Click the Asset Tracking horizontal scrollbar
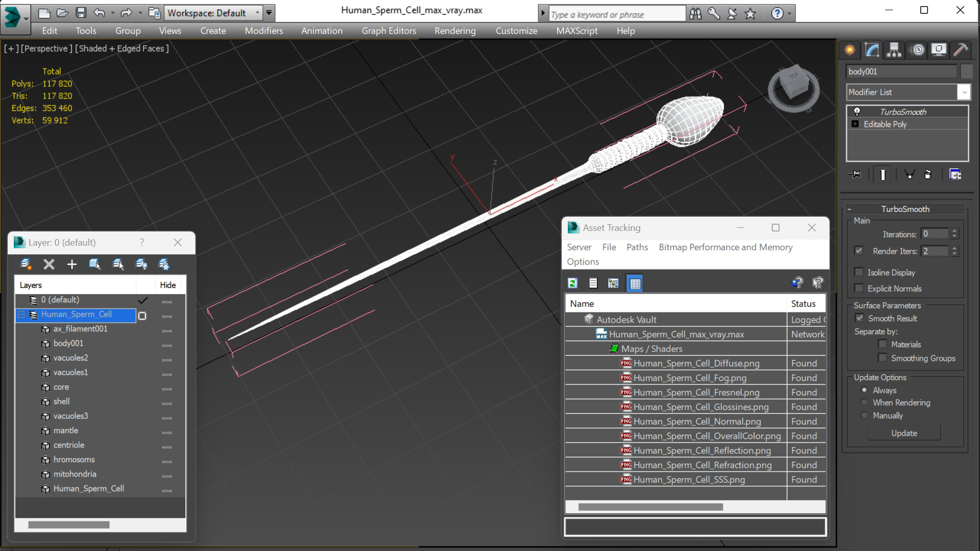The image size is (980, 551). [650, 507]
